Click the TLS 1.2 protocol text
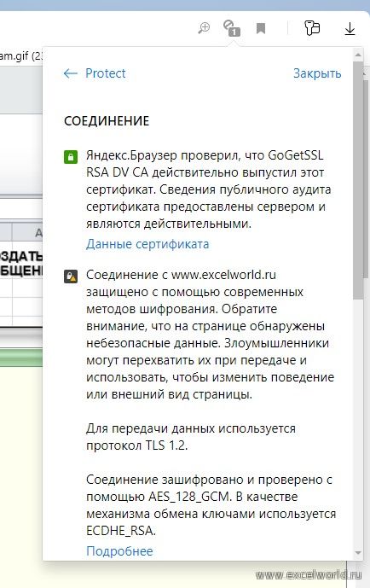 [x=191, y=437]
